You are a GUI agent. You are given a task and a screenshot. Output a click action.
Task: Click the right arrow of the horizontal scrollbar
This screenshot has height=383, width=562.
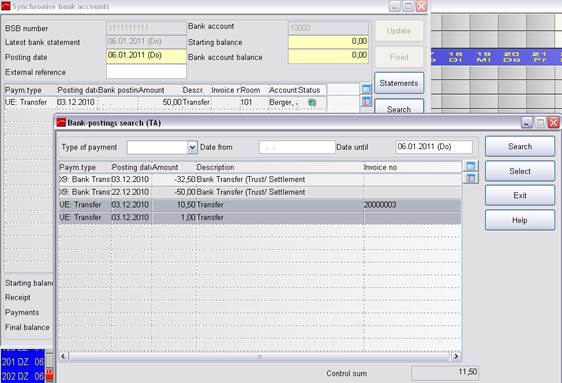coord(456,356)
